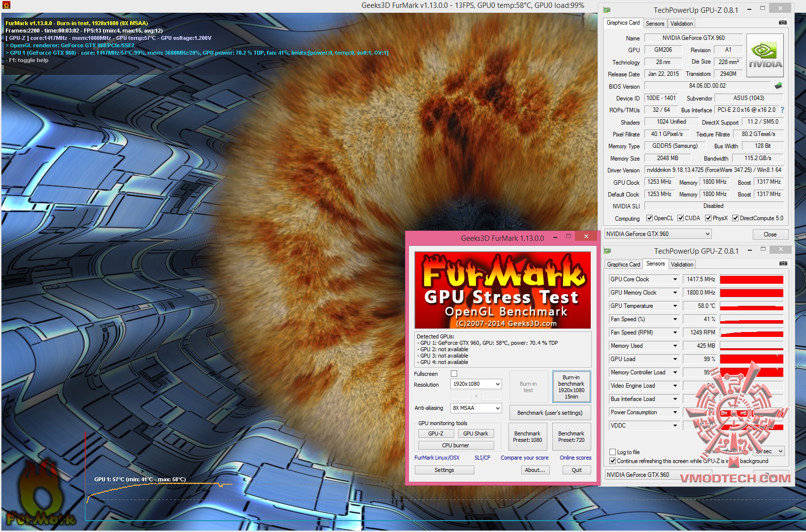Viewport: 806px width, 532px height.
Task: Switch to Sensors tab in top GPU-Z window
Action: pos(655,24)
